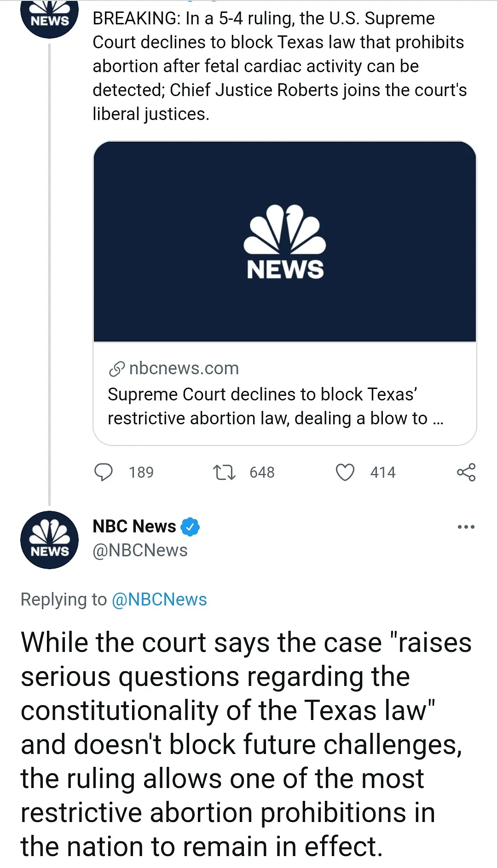The width and height of the screenshot is (497, 868).
Task: Click the nbcnews.com domain label
Action: pos(184,368)
